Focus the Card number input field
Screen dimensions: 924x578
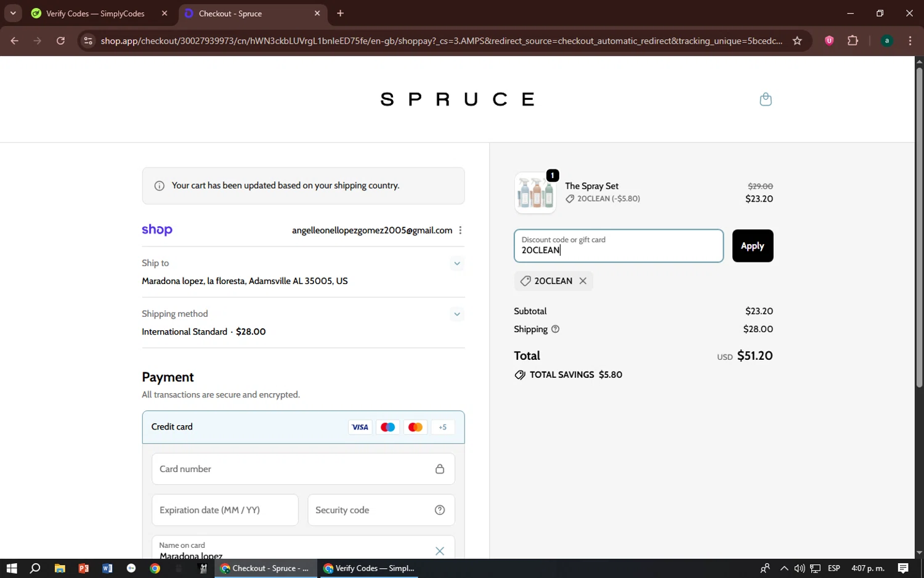tap(303, 469)
